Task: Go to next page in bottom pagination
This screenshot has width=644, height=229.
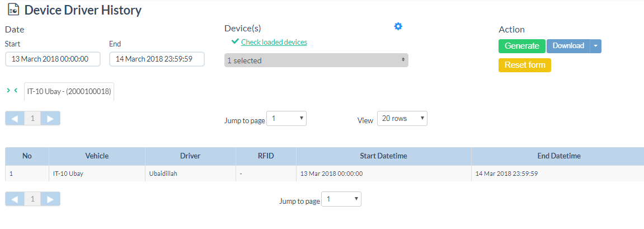Action: tap(50, 199)
